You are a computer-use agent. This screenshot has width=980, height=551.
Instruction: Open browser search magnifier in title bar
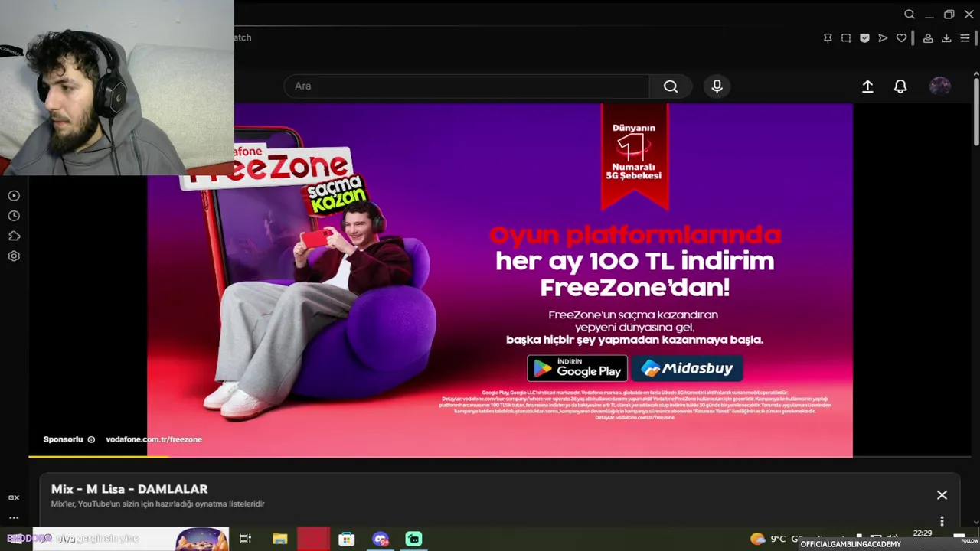[x=909, y=15]
